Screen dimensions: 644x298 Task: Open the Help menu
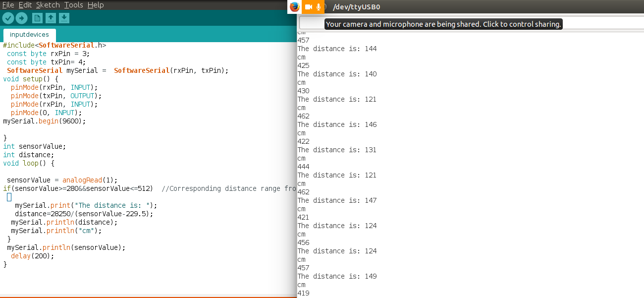pos(96,5)
